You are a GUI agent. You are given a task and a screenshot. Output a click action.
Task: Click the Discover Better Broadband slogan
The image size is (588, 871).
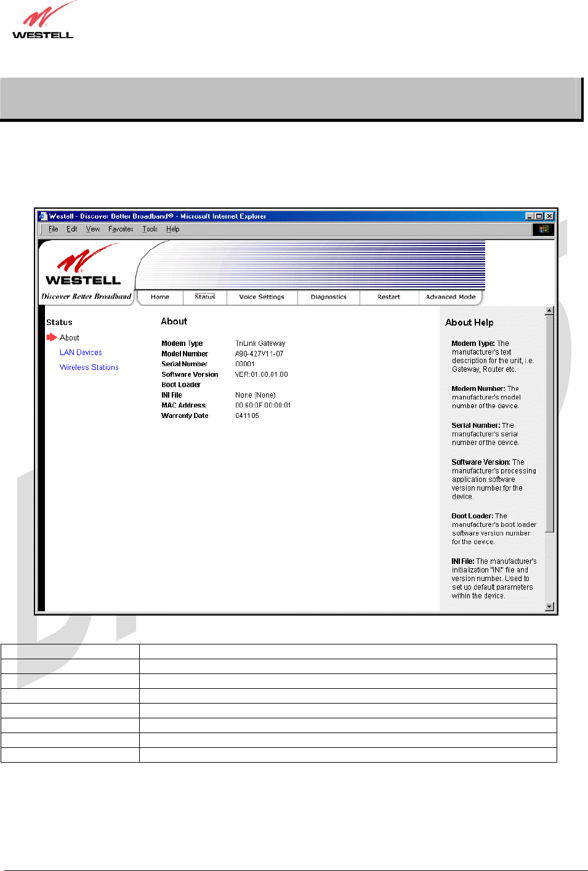(x=86, y=297)
